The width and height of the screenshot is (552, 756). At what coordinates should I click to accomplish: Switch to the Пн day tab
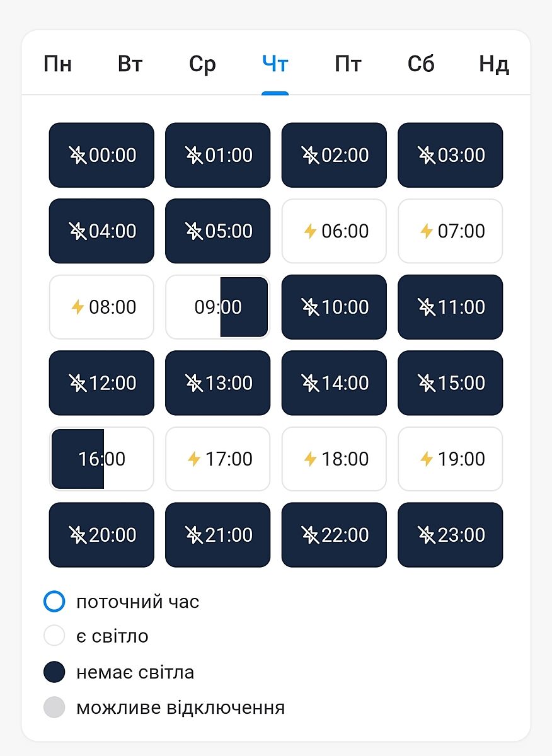pyautogui.click(x=57, y=64)
